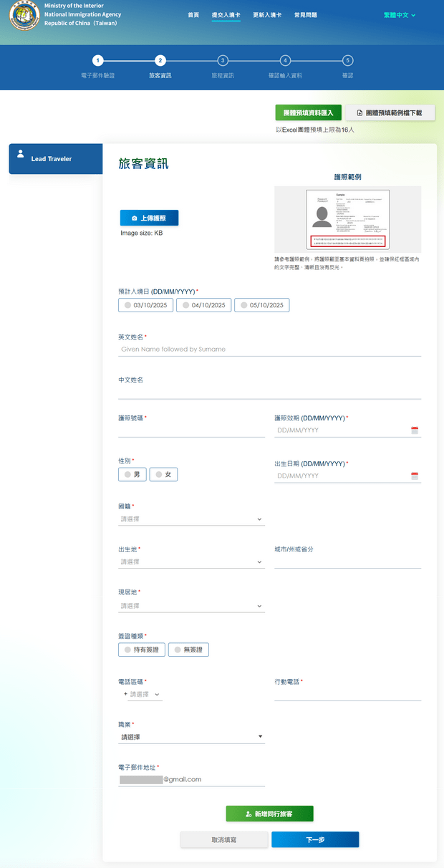Open 常見問題 in the top navigation

[x=305, y=15]
